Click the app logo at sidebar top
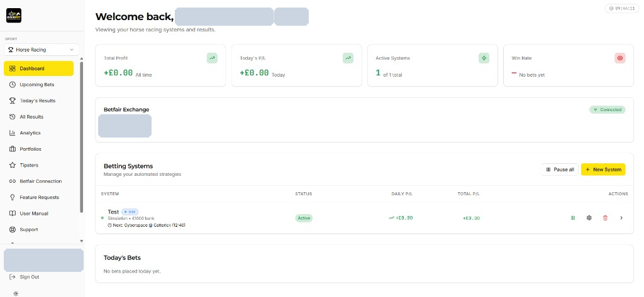644x297 pixels. point(14,16)
